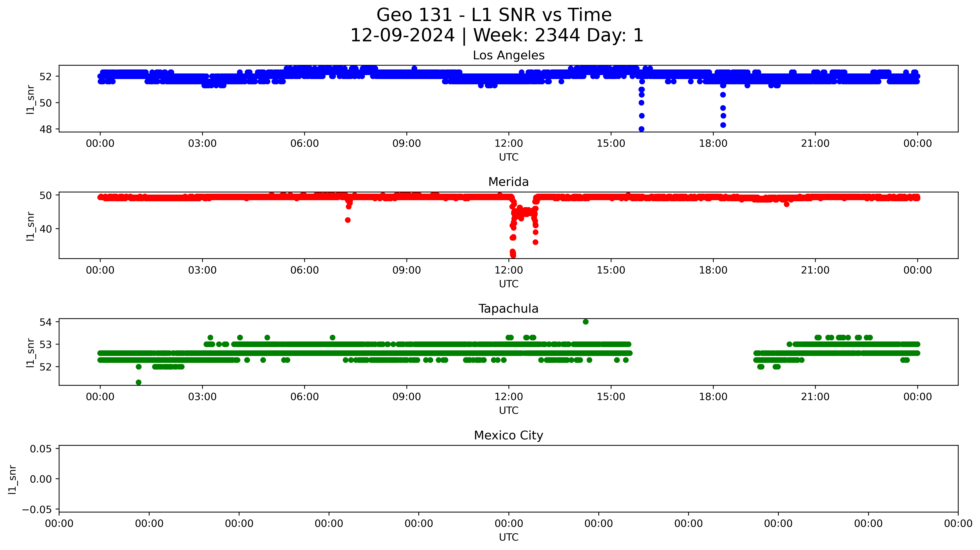The width and height of the screenshot is (980, 550).
Task: Click the green outlier at 54 in Tapachula
Action: pos(586,322)
